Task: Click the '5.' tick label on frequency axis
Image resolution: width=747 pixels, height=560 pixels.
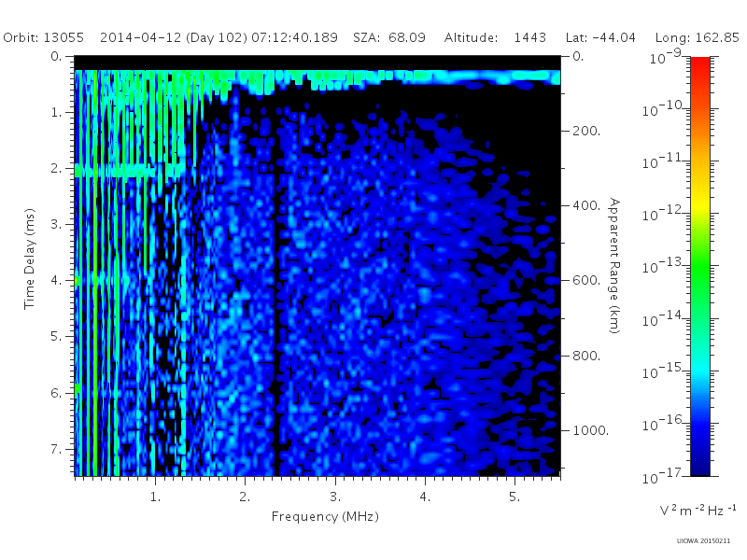Action: coord(514,497)
